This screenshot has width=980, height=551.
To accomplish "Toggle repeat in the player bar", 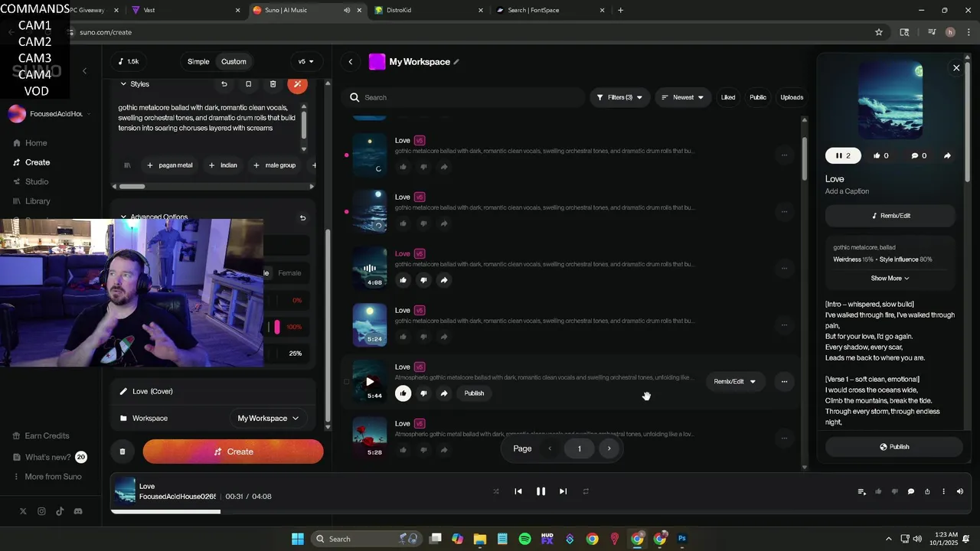I will 586,491.
